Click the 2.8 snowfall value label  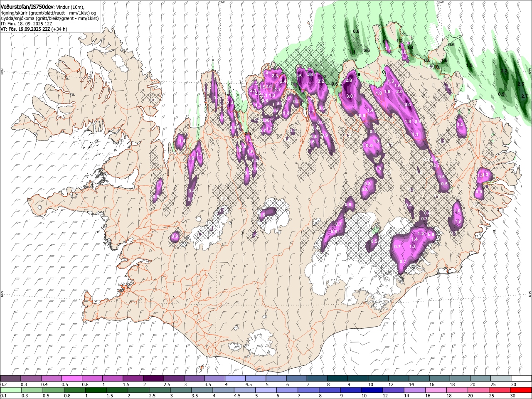[x=349, y=80]
